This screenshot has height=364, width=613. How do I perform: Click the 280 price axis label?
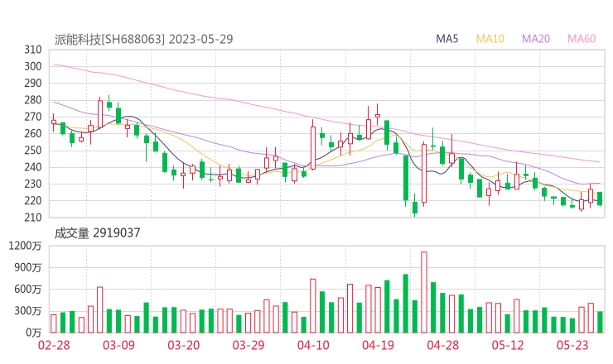tap(33, 100)
